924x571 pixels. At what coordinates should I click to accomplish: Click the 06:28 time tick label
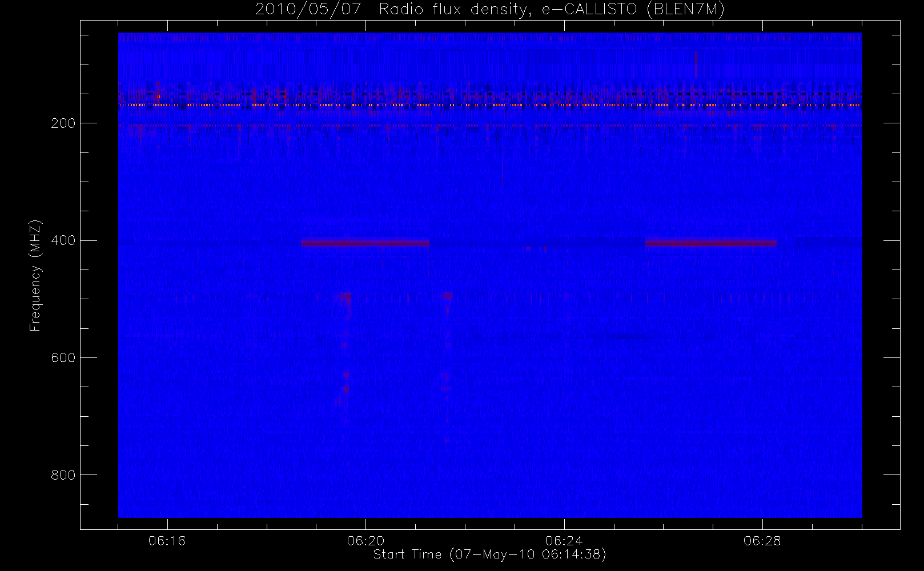tap(762, 541)
